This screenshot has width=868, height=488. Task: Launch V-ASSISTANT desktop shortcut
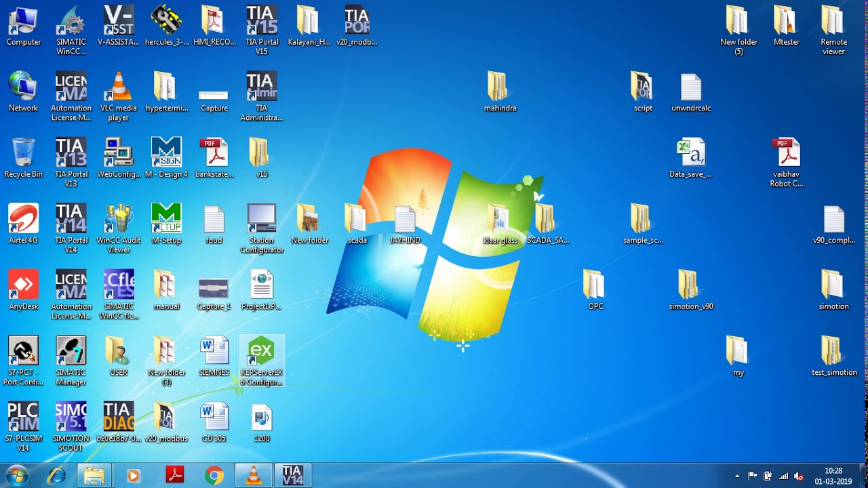119,26
